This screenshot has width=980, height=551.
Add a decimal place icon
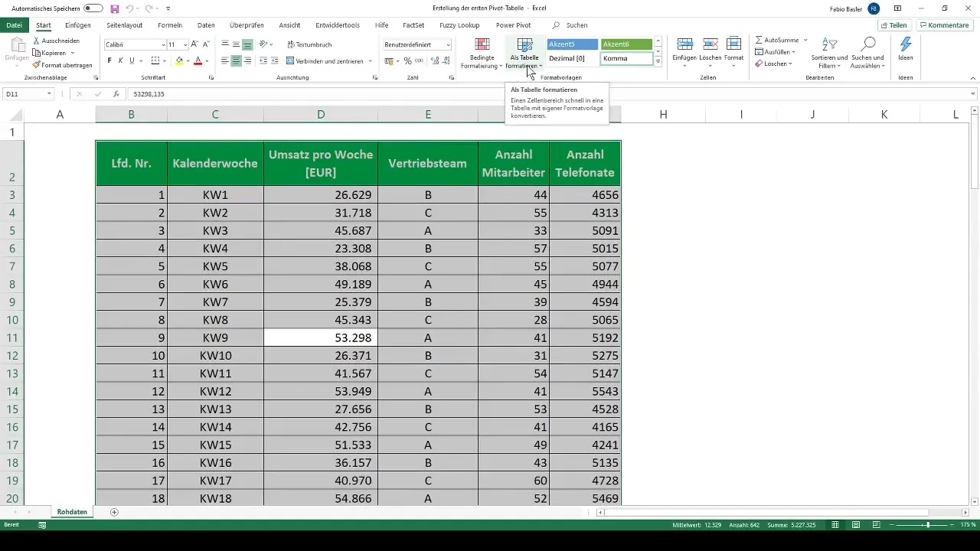pyautogui.click(x=433, y=60)
